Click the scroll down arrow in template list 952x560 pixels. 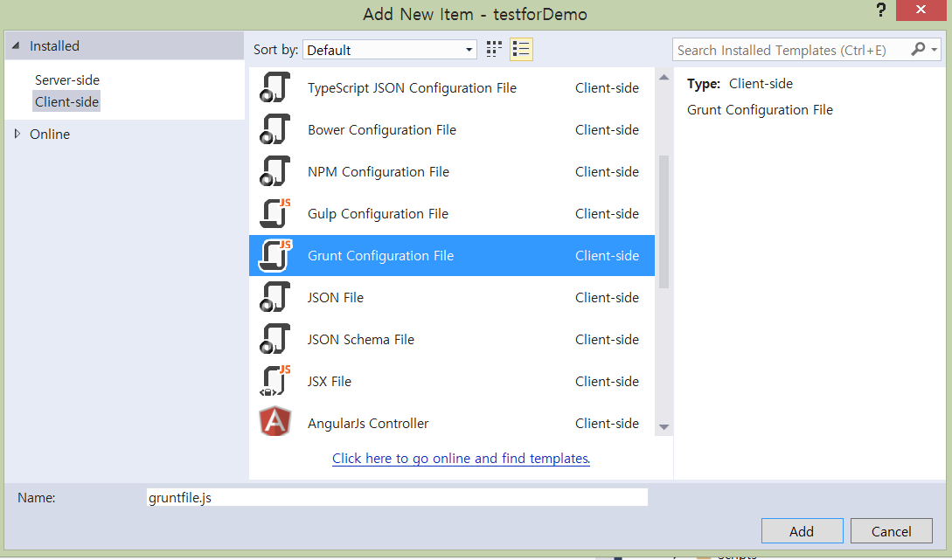[x=664, y=427]
